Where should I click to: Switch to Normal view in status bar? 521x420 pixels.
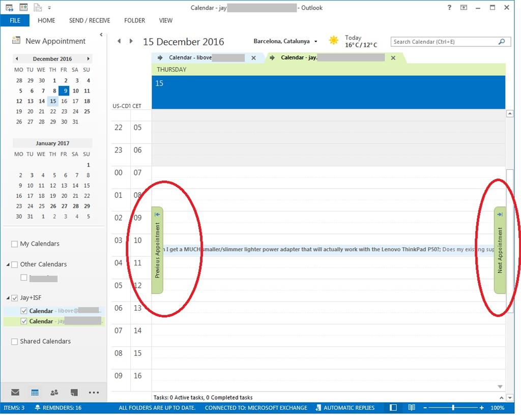point(393,408)
